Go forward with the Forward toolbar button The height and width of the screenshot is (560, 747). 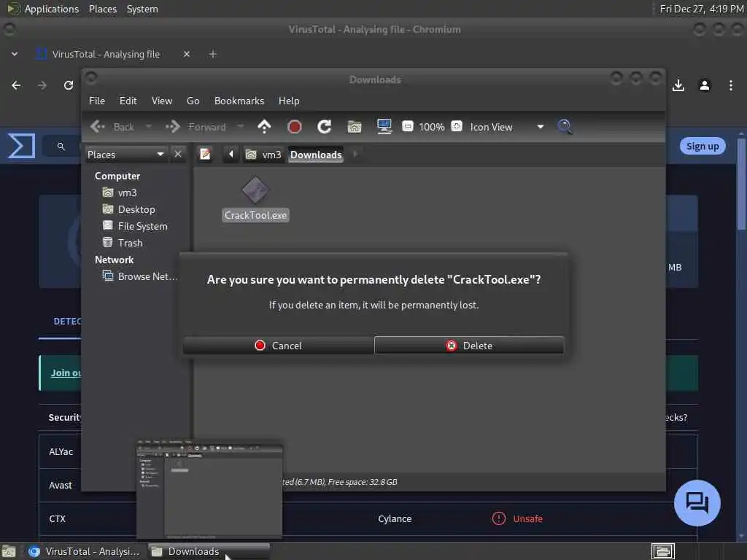pyautogui.click(x=196, y=127)
